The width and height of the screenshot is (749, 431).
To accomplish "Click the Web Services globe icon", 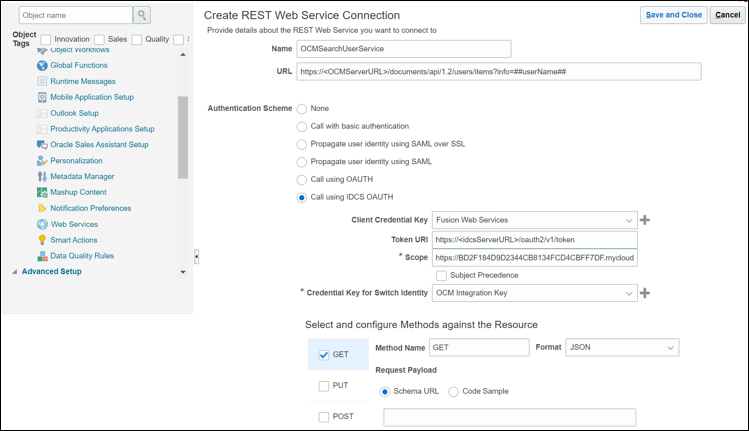I will pos(42,224).
